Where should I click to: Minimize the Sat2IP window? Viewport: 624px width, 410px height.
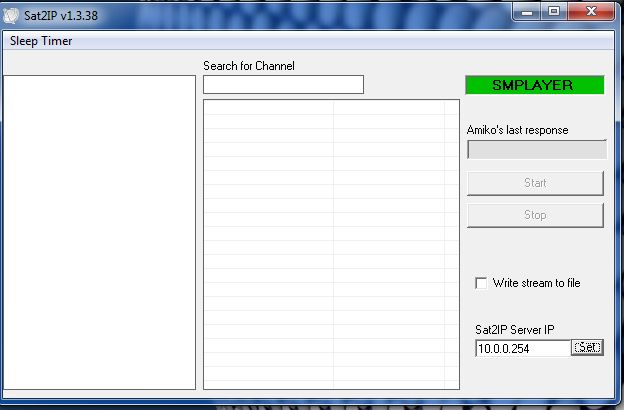529,10
